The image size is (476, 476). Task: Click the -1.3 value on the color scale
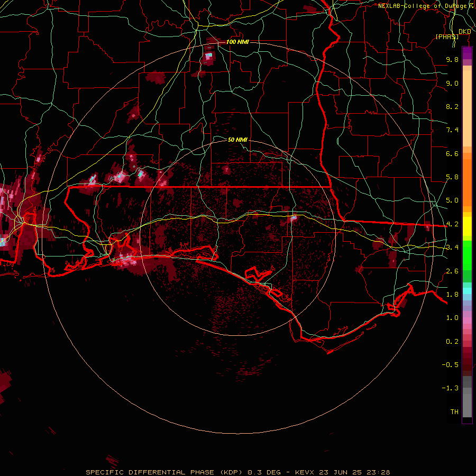click(x=450, y=388)
